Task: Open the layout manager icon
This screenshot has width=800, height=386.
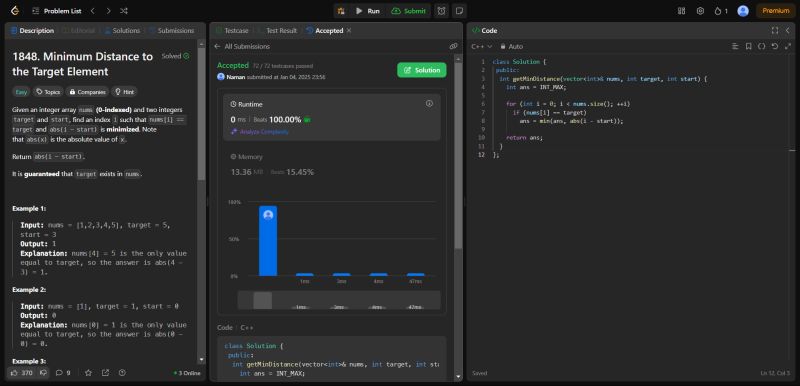Action: (682, 11)
